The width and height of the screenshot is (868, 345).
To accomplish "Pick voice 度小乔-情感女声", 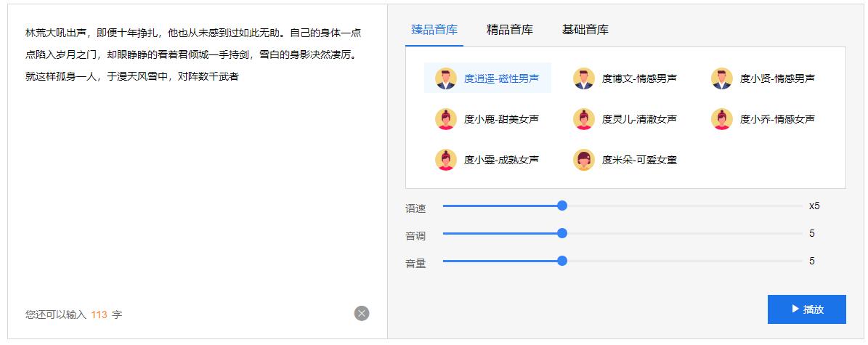I will click(763, 119).
